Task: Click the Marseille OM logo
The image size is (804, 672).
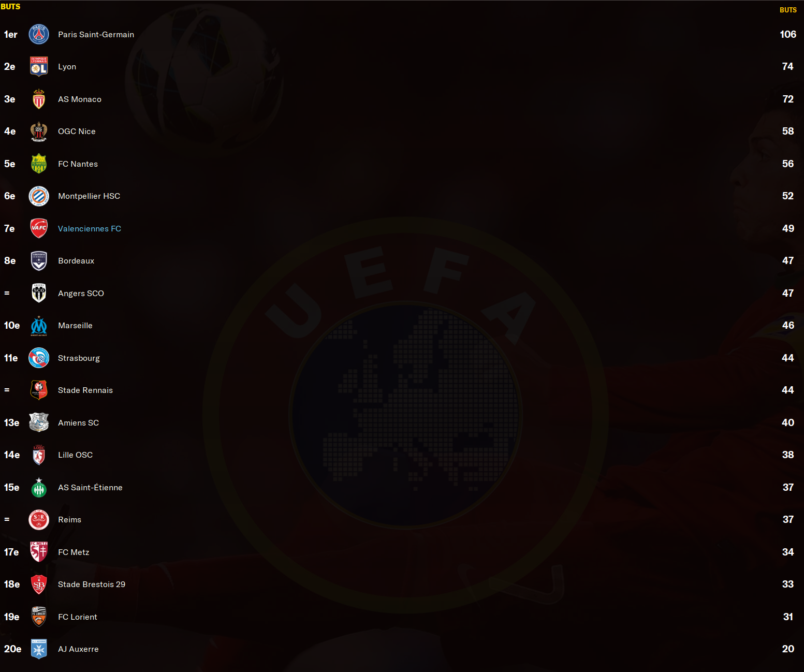Action: point(39,326)
